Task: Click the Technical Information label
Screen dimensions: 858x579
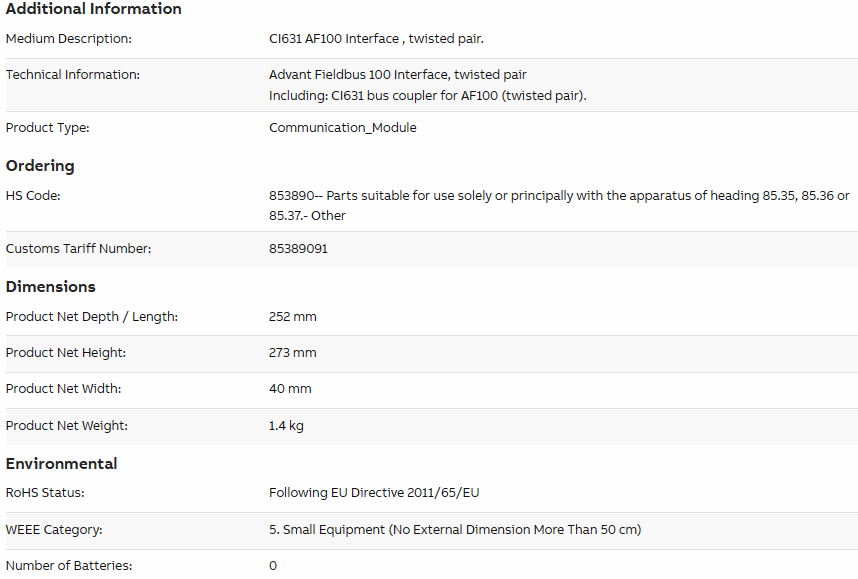Action: tap(73, 74)
